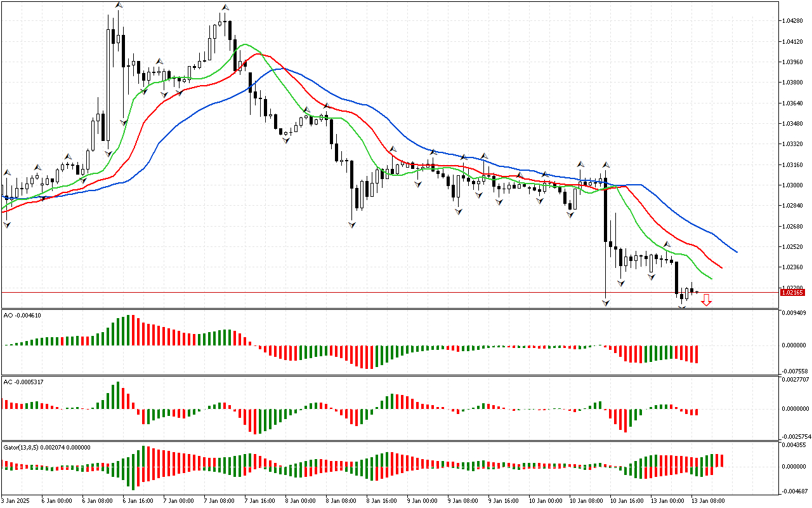Click price level 1.04280 on the axis

[794, 21]
